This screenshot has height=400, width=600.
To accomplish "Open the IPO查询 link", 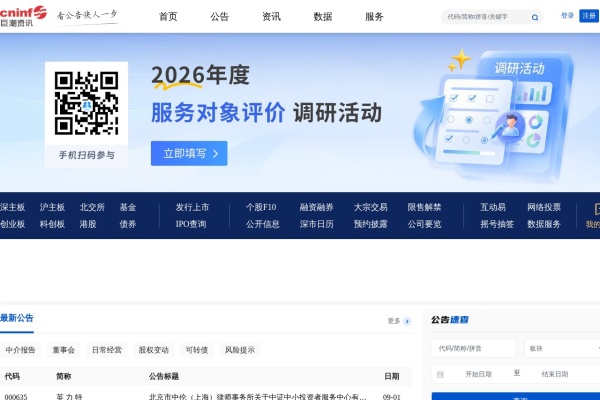I will 191,224.
